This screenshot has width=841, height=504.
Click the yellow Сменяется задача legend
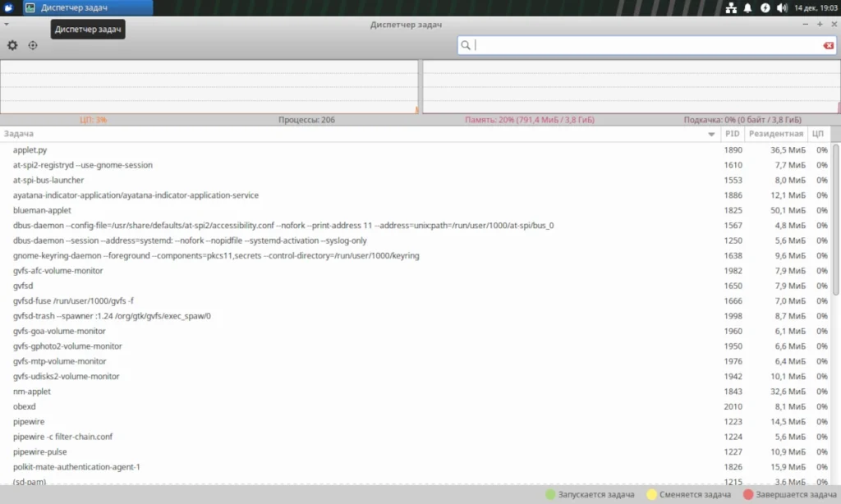(x=689, y=495)
